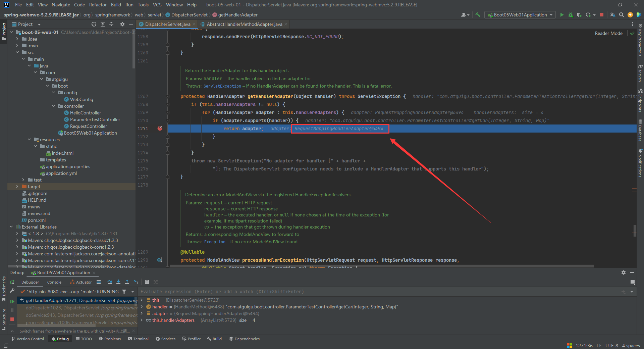Image resolution: width=644 pixels, height=349 pixels.
Task: Toggle the breakpoint on line 1271
Action: (160, 129)
